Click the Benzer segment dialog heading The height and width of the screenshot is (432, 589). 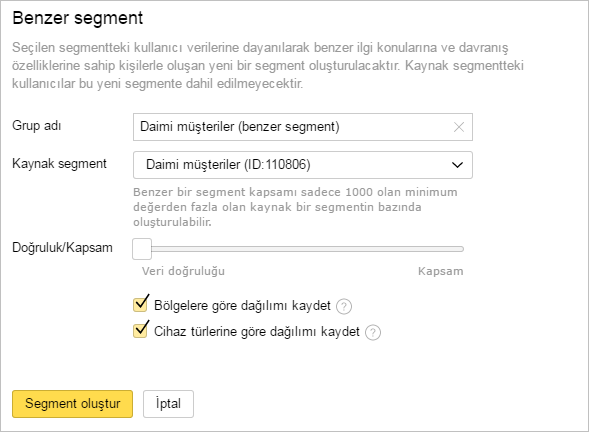coord(77,18)
